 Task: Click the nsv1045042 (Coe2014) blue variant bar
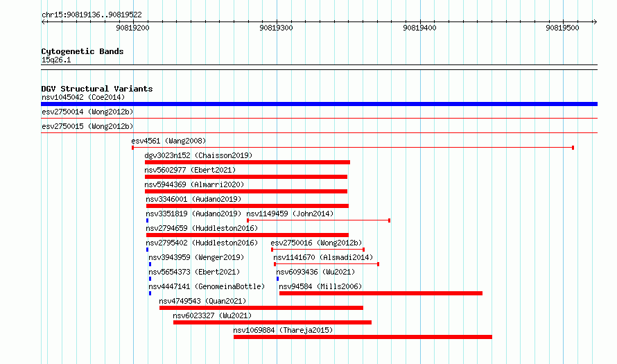pyautogui.click(x=319, y=104)
